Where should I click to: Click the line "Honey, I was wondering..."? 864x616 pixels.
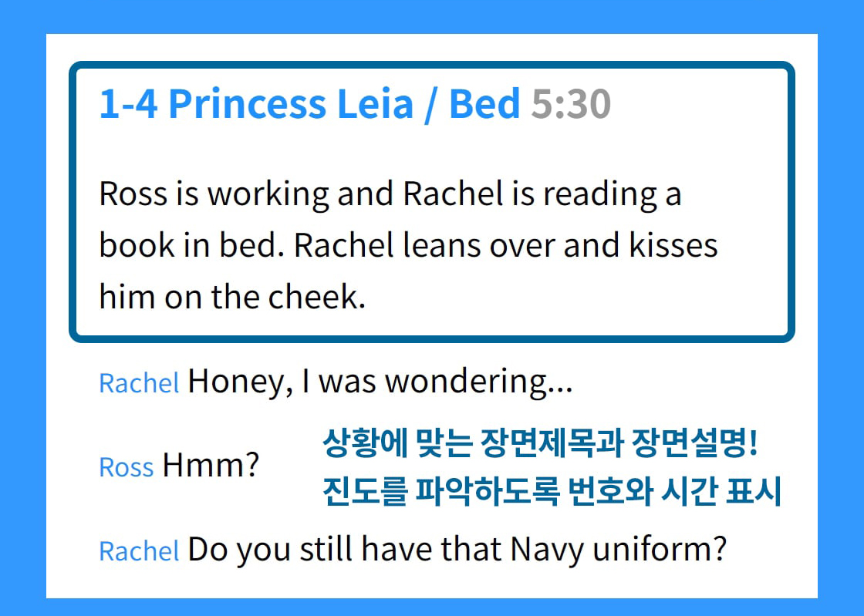(x=380, y=381)
